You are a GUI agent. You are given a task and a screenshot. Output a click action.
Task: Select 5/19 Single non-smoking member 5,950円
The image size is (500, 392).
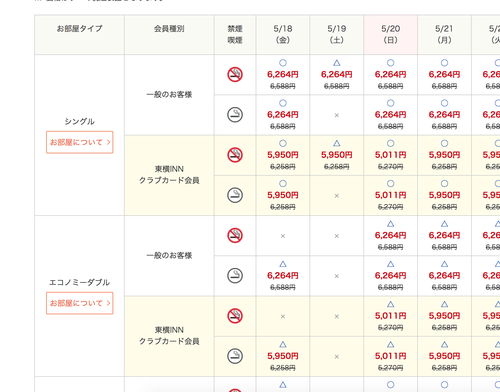337,155
